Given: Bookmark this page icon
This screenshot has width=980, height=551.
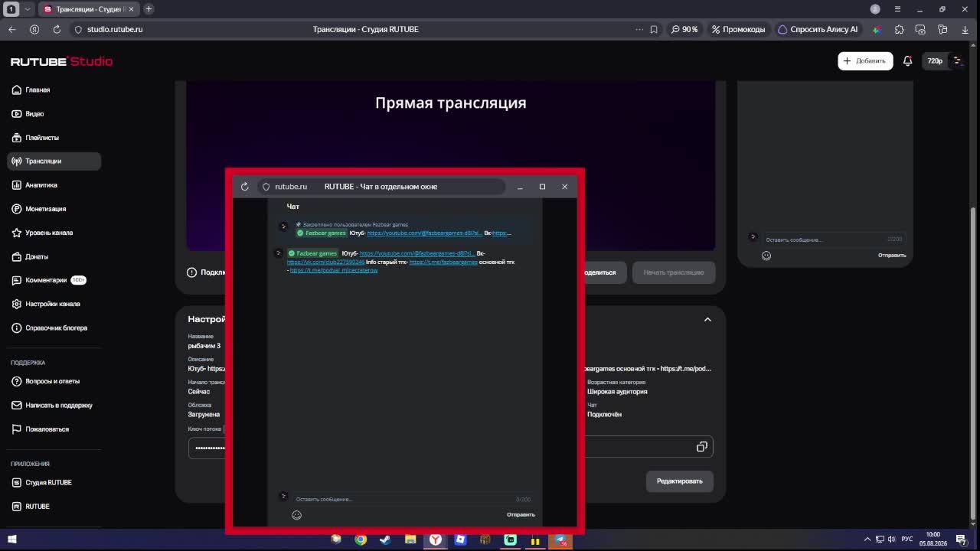Looking at the screenshot, I should coord(654,29).
